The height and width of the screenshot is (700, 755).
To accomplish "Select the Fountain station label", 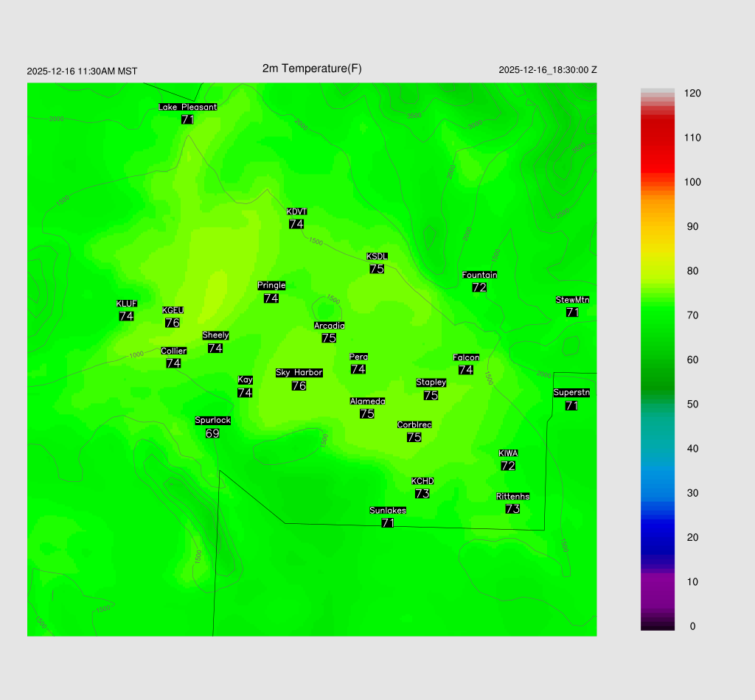I will tap(479, 276).
